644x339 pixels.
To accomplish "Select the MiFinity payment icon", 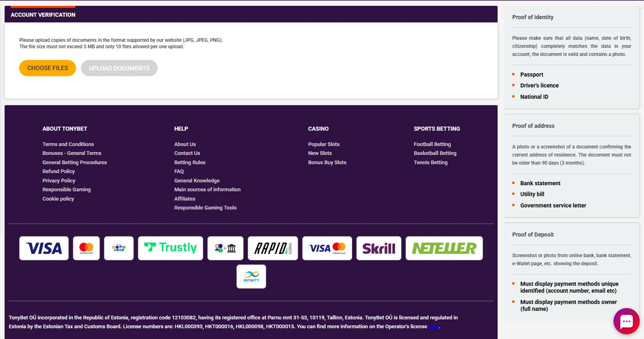I will [251, 277].
